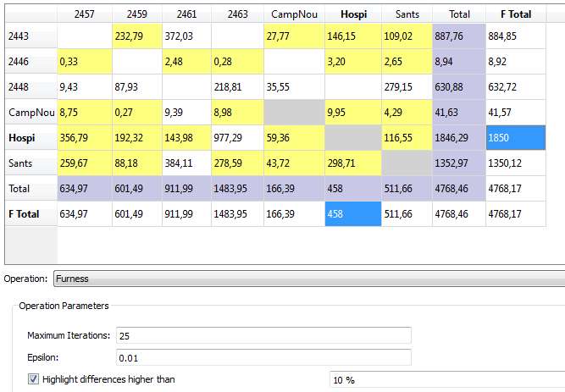
Task: Toggle the Highlight differences higher than checkbox
Action: coord(33,379)
